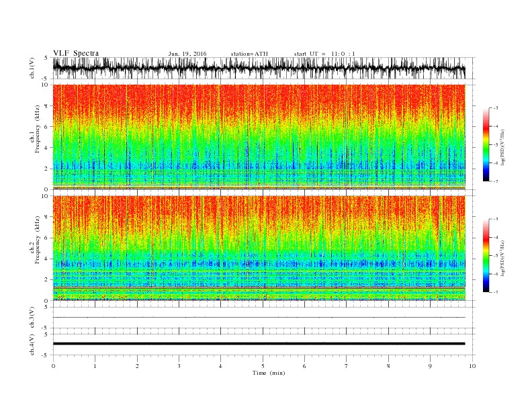Click the date label "Jun. 19, 2016"

point(187,54)
